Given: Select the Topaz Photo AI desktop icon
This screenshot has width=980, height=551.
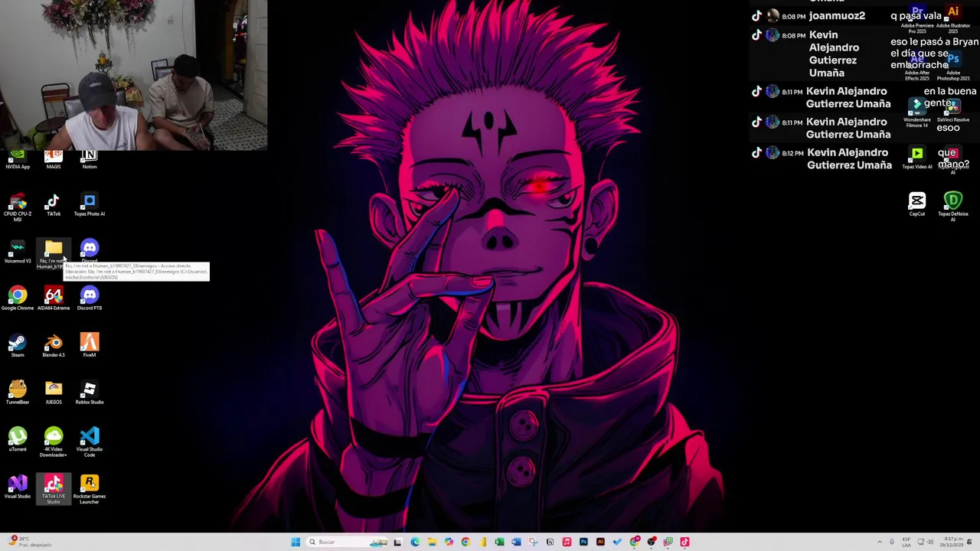Looking at the screenshot, I should tap(90, 205).
